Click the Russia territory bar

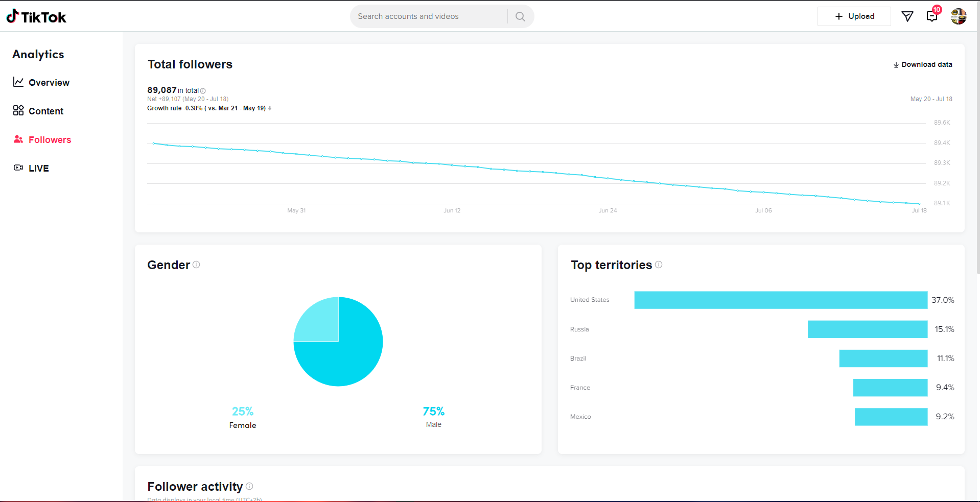[x=868, y=329]
